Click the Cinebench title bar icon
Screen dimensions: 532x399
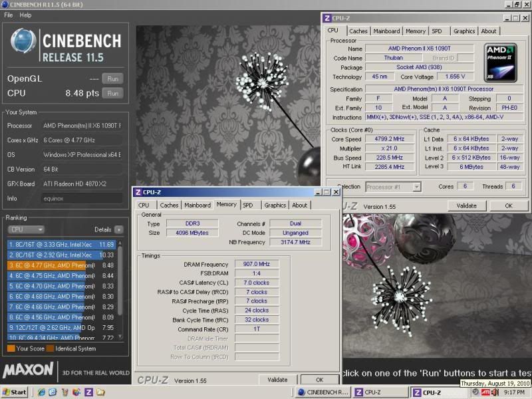tap(5, 5)
